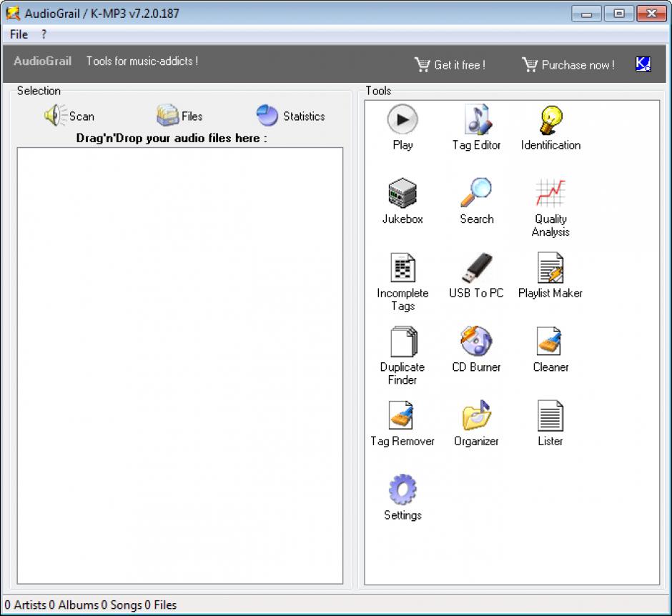Minimize the AudioGrail window
This screenshot has width=672, height=616.
pyautogui.click(x=586, y=14)
